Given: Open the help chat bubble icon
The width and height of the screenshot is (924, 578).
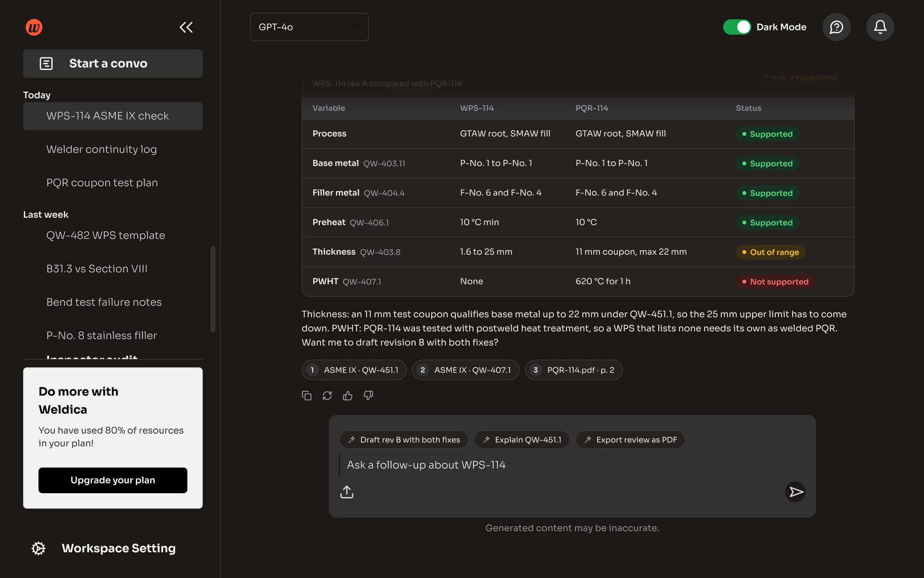Looking at the screenshot, I should tap(836, 27).
